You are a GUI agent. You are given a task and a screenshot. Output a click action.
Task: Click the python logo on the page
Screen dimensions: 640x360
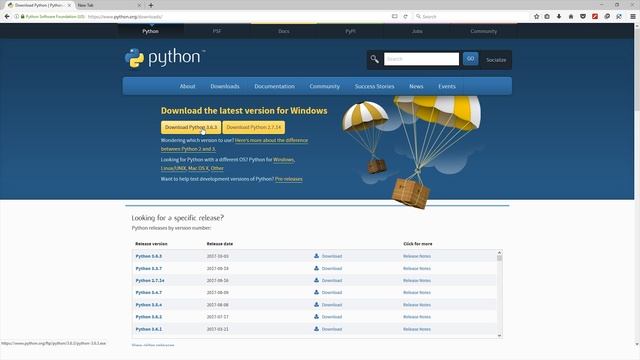point(164,58)
